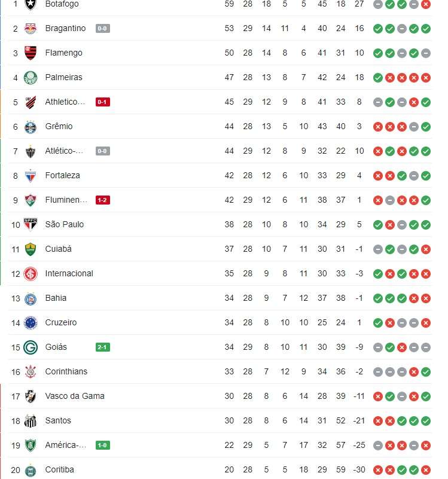Open Bragantino's 0-0 live score badge
The height and width of the screenshot is (479, 448).
[x=103, y=29]
